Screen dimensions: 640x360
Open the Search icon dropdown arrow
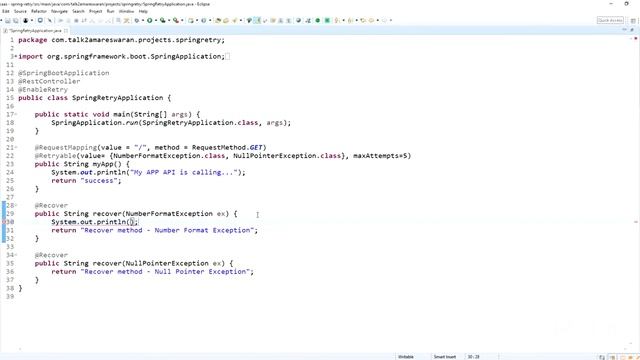coord(241,20)
